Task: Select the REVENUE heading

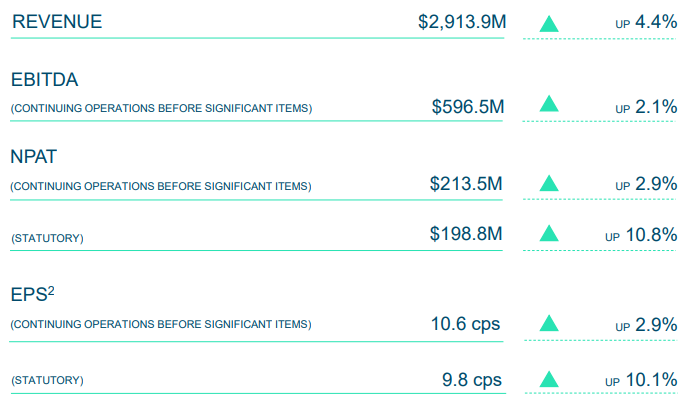Action: [56, 21]
